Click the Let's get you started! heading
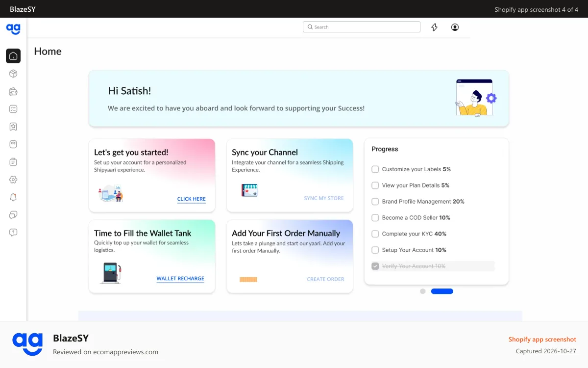The image size is (588, 368). pyautogui.click(x=131, y=152)
